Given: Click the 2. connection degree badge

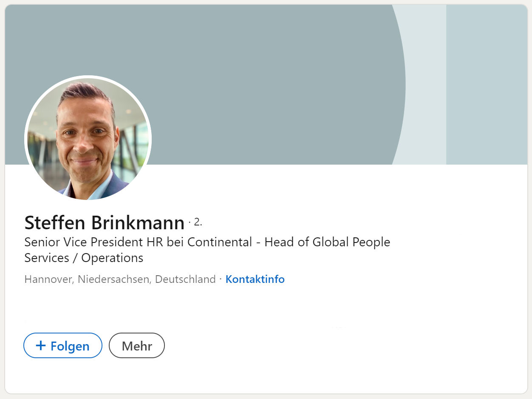Looking at the screenshot, I should (198, 222).
